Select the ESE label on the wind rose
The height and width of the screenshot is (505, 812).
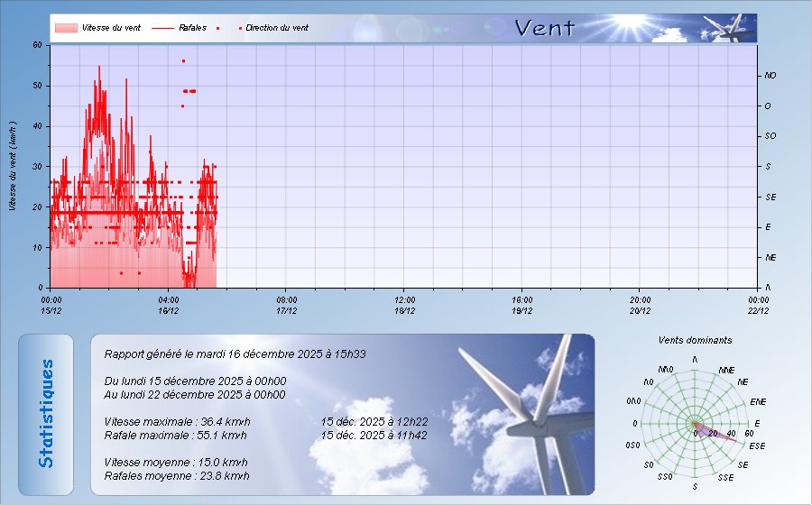tap(758, 445)
